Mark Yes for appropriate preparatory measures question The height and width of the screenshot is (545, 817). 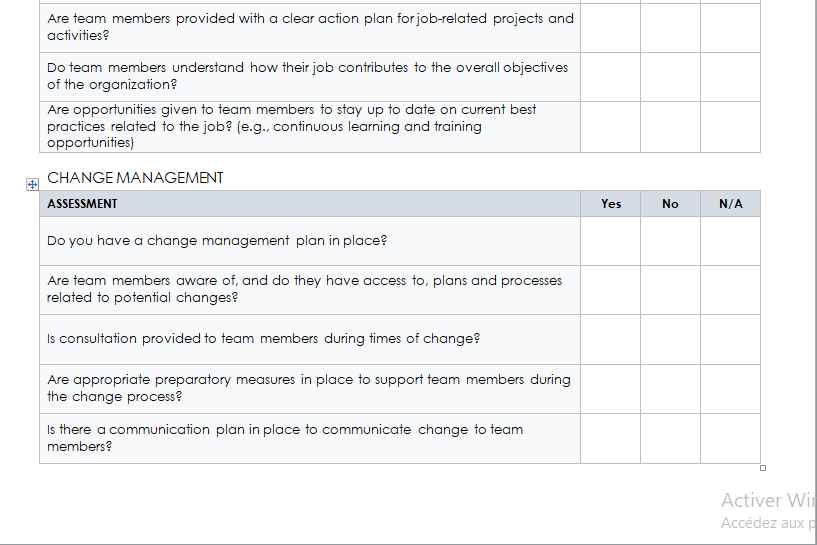click(x=611, y=389)
